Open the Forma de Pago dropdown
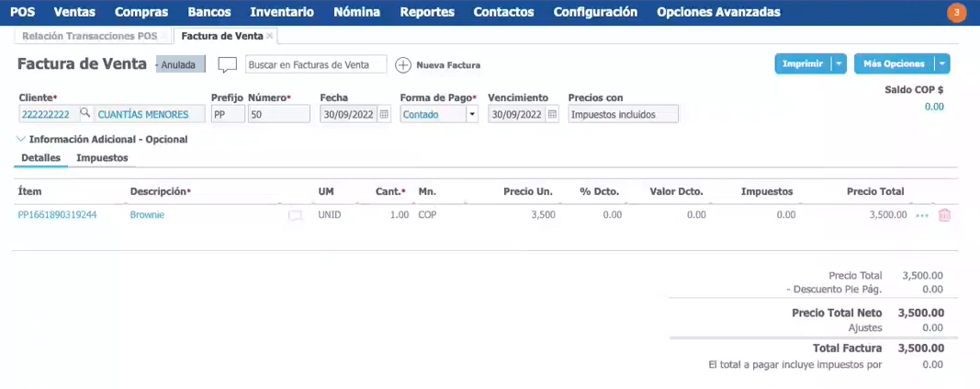Image resolution: width=980 pixels, height=389 pixels. click(x=472, y=114)
